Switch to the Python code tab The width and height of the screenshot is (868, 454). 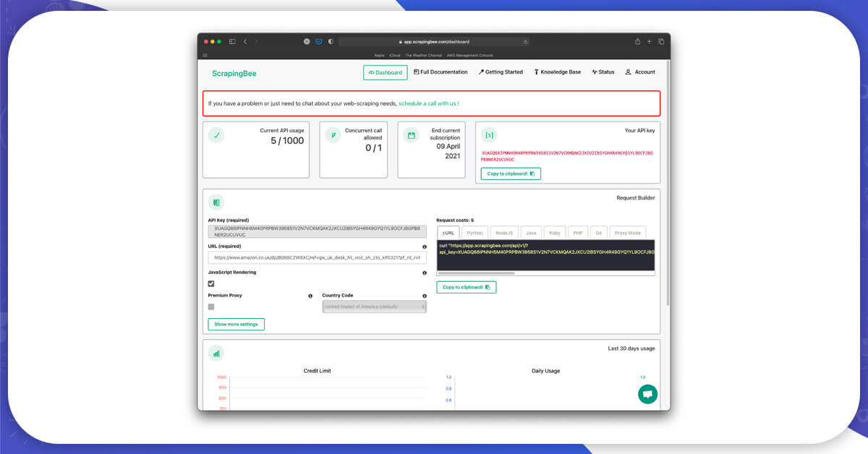[x=475, y=233]
